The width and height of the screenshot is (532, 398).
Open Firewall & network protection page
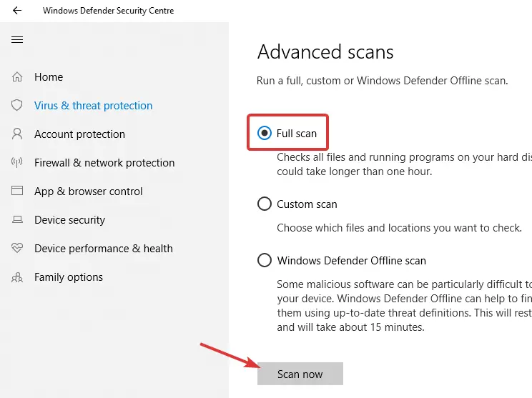tap(104, 163)
